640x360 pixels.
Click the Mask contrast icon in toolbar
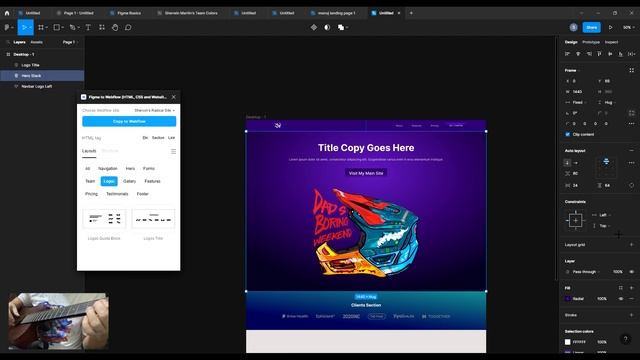(x=327, y=27)
